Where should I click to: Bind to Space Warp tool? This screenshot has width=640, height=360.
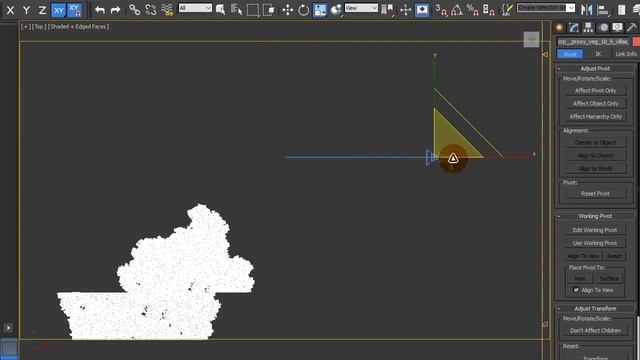click(x=167, y=10)
